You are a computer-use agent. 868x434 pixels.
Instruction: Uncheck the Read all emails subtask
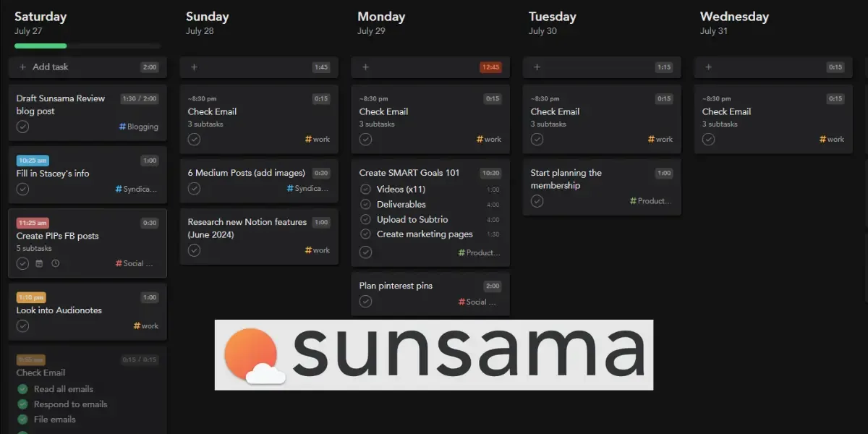click(x=22, y=389)
